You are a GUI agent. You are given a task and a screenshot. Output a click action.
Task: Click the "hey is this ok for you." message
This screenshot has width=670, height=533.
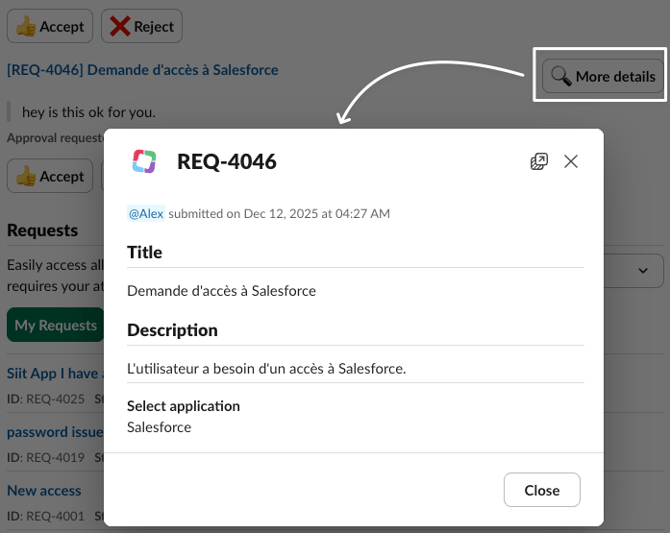(89, 112)
